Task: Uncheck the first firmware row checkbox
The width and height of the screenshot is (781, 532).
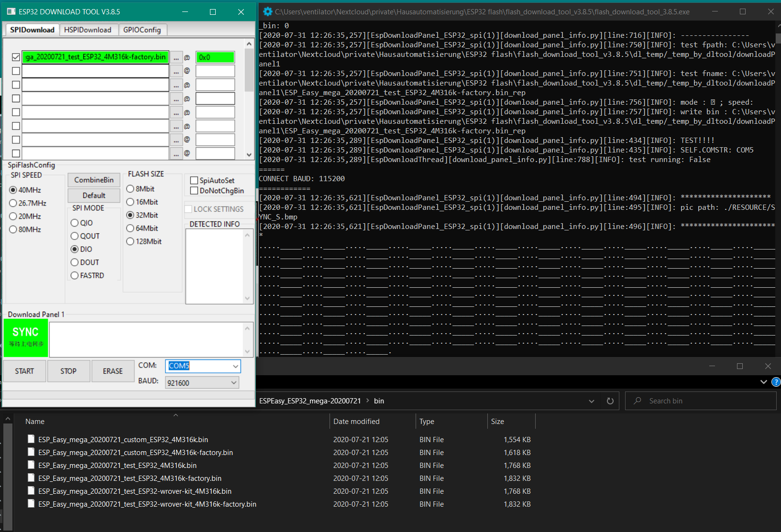Action: click(x=16, y=57)
